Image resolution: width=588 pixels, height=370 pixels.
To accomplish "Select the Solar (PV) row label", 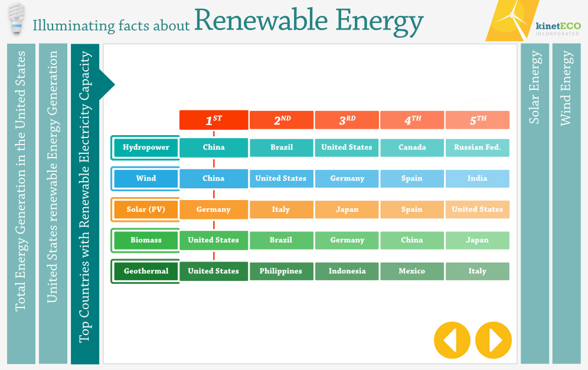I will click(146, 209).
